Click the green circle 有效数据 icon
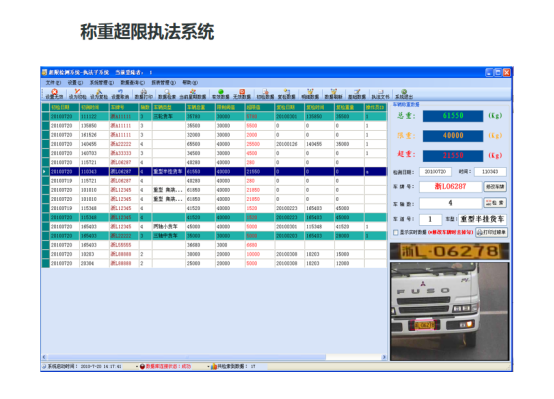 [x=220, y=94]
